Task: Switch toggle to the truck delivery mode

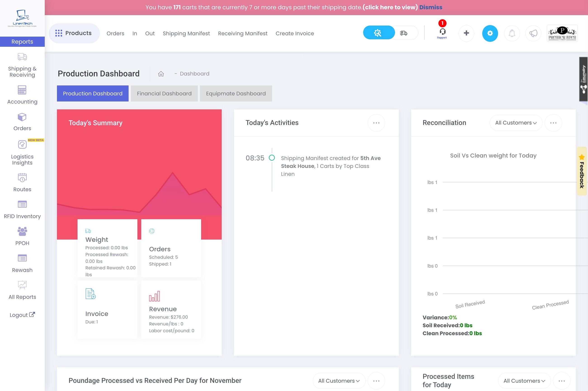Action: tap(404, 33)
